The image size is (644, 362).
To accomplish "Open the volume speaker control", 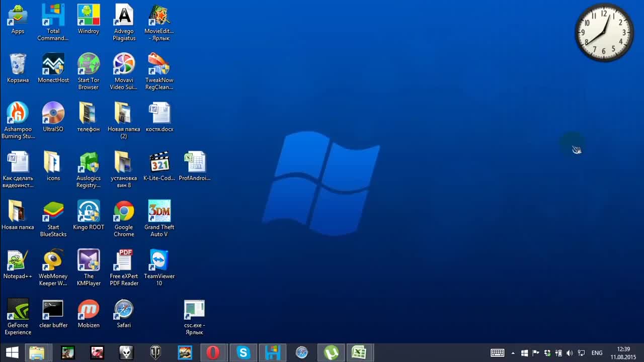I will pos(570,353).
